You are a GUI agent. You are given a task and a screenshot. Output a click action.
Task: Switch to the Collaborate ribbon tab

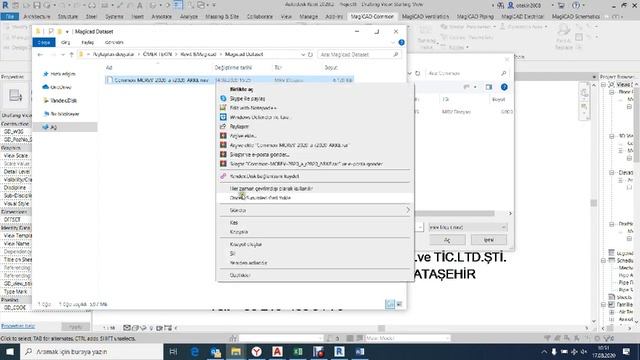coord(260,17)
